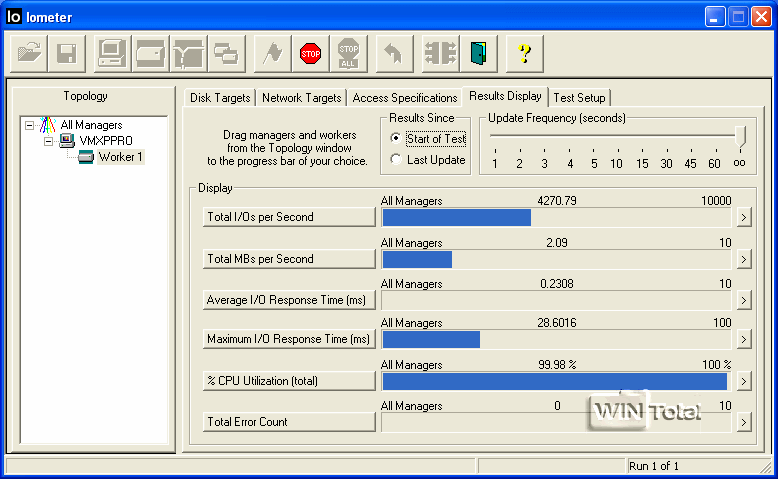
Task: Select Start of Test radio button
Action: pyautogui.click(x=395, y=138)
